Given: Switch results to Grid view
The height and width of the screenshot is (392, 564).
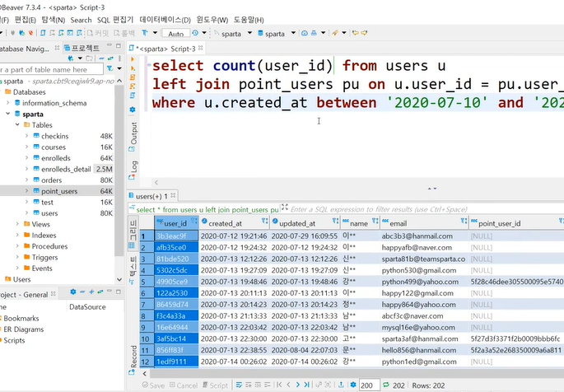Looking at the screenshot, I should click(133, 234).
